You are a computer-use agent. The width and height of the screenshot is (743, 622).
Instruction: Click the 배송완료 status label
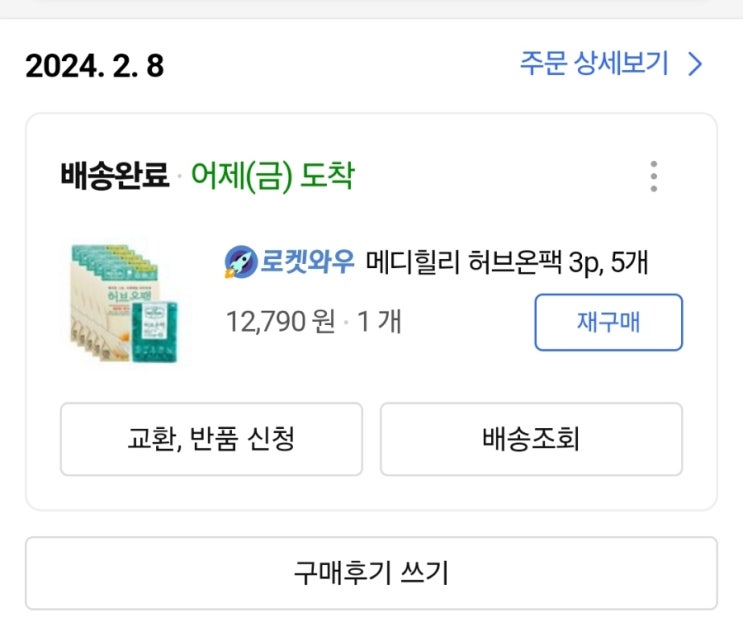[x=114, y=178]
